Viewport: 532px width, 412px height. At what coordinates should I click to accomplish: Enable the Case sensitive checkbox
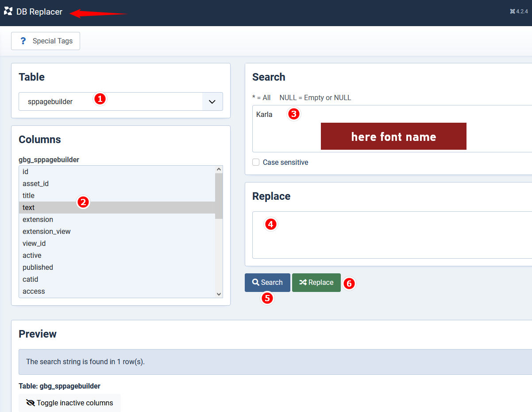tap(256, 162)
